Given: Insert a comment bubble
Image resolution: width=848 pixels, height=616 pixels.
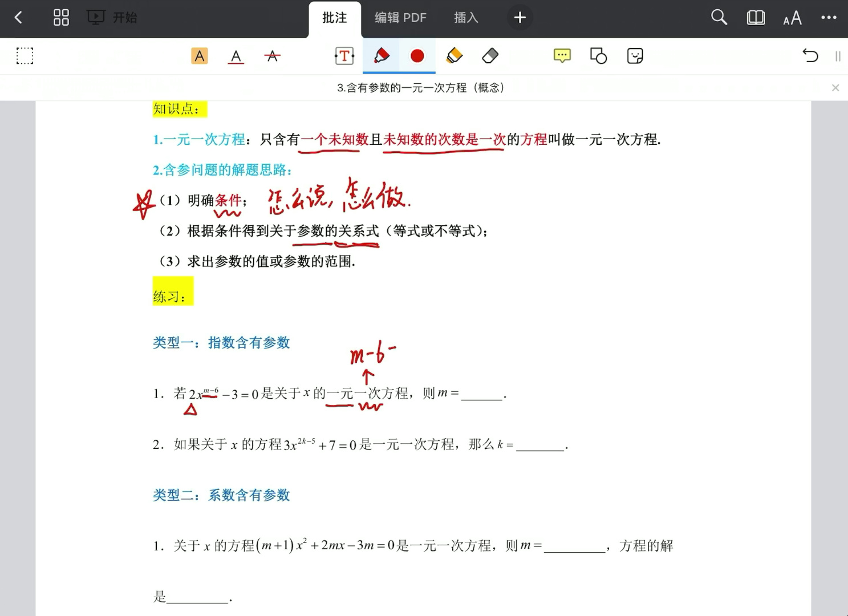Looking at the screenshot, I should point(561,56).
